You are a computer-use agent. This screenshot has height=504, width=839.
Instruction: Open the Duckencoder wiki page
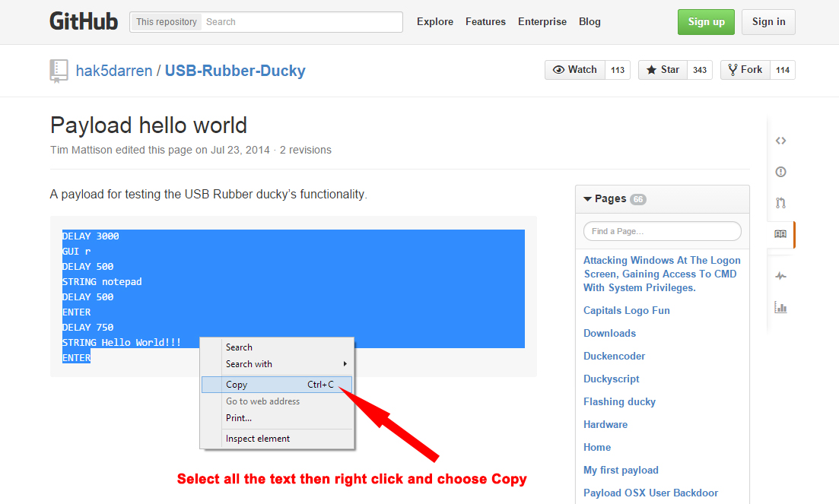[x=615, y=356]
